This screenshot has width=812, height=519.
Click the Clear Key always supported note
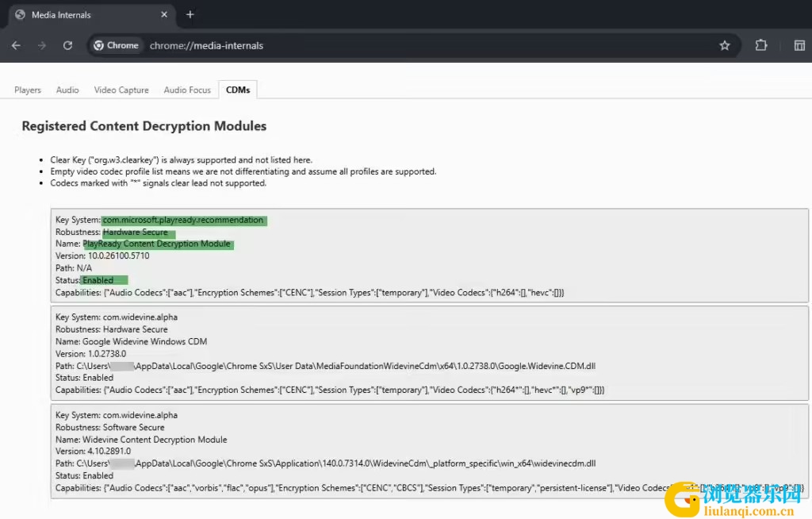(x=182, y=160)
